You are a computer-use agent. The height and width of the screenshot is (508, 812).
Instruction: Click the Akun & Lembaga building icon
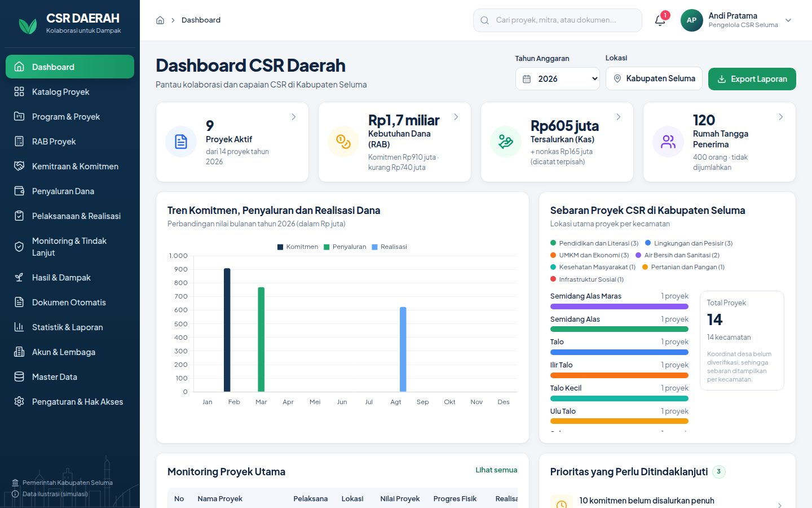(19, 352)
